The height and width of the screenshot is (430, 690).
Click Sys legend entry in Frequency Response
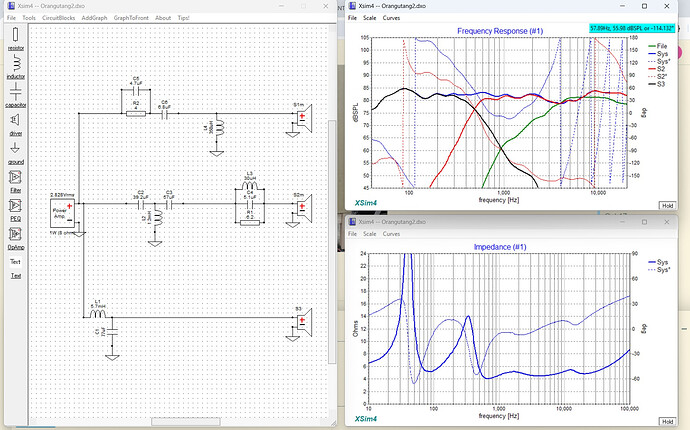coord(658,54)
